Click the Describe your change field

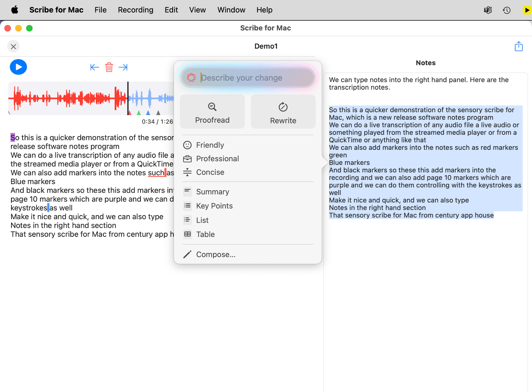pyautogui.click(x=247, y=78)
